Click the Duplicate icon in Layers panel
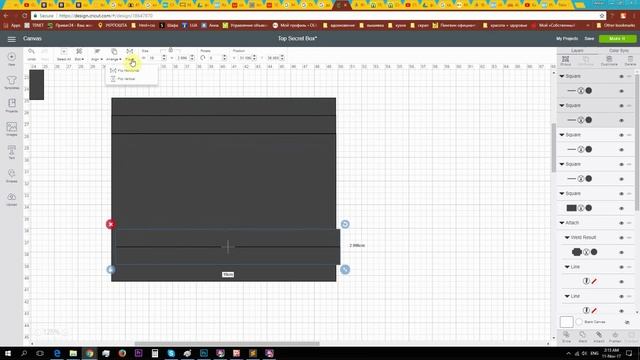This screenshot has width=640, height=360. pyautogui.click(x=609, y=61)
